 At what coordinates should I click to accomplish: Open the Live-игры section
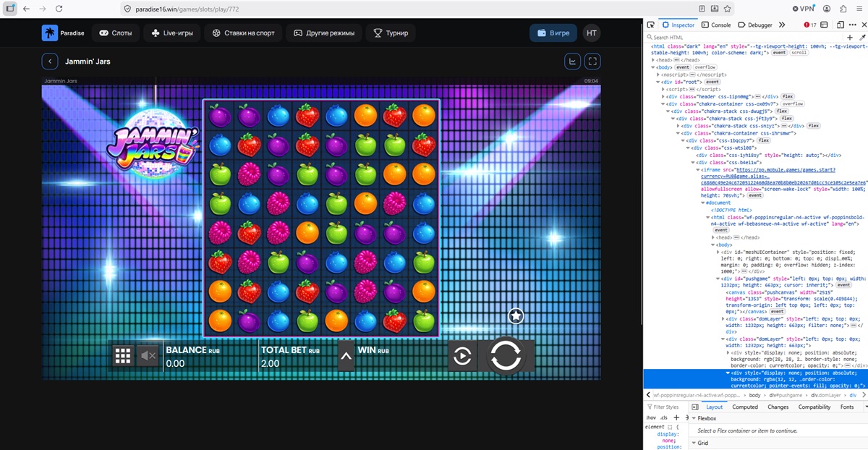click(x=172, y=33)
